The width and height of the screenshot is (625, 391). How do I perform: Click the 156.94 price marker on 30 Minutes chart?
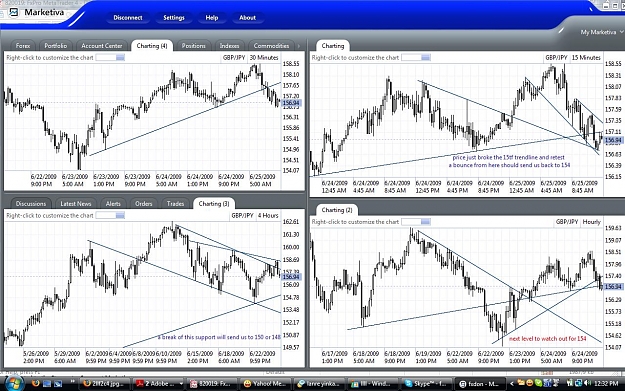pyautogui.click(x=291, y=103)
